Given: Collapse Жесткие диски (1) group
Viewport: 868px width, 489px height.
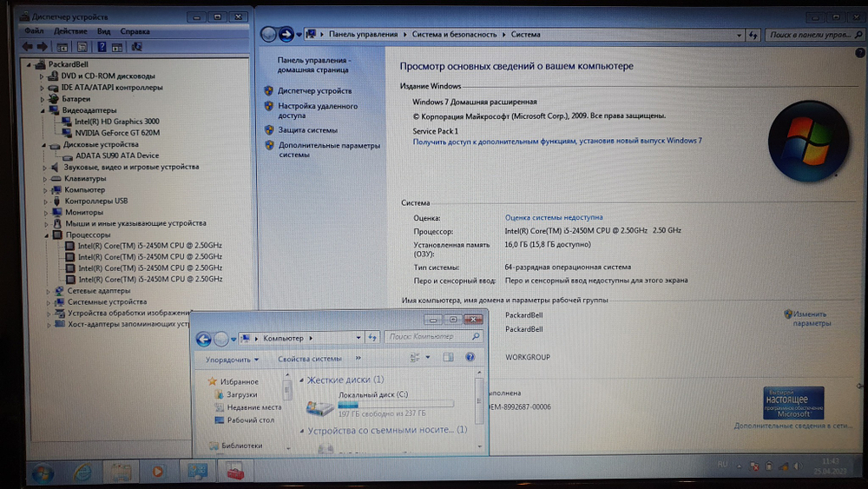Looking at the screenshot, I should tap(301, 380).
